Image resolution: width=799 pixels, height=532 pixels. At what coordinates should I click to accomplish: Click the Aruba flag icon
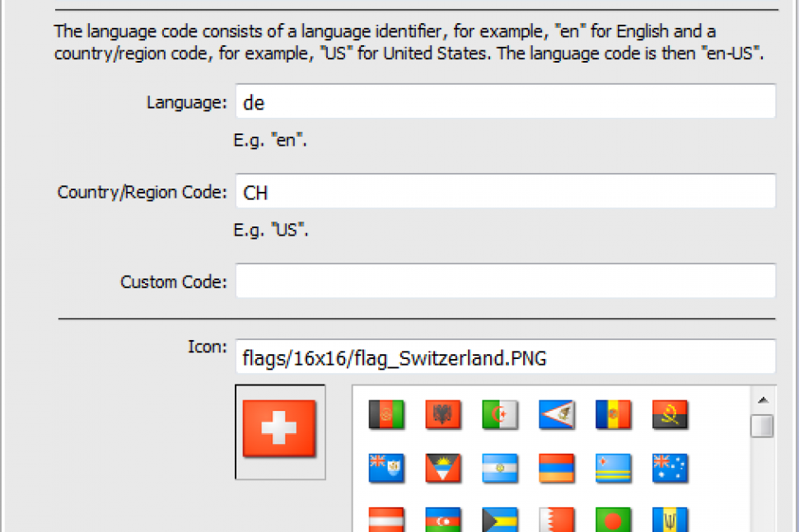[x=613, y=468]
